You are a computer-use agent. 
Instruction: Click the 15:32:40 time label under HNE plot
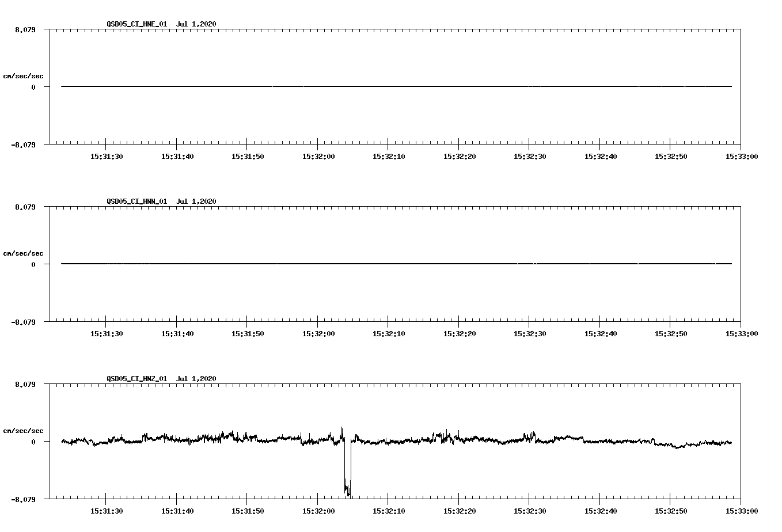600,156
